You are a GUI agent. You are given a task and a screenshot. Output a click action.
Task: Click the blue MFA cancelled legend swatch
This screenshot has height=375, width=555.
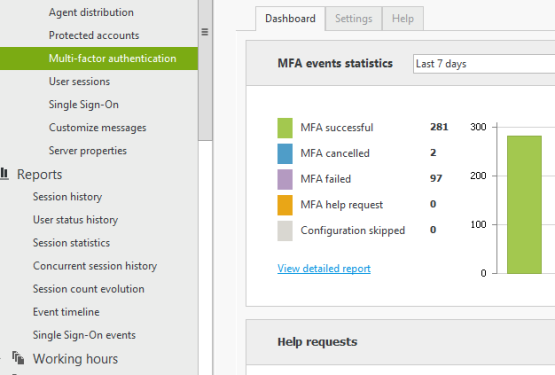(x=285, y=154)
